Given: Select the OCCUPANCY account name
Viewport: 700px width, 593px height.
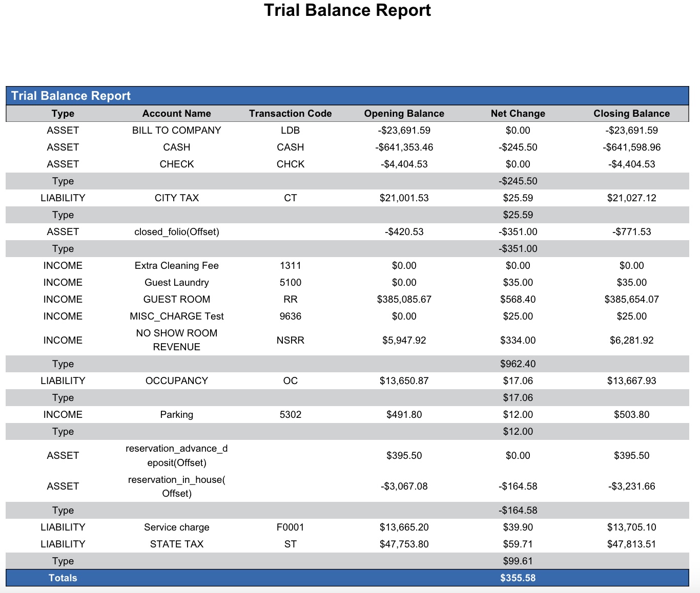Looking at the screenshot, I should (176, 381).
